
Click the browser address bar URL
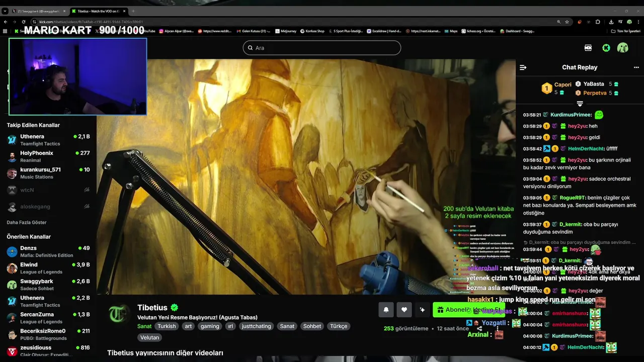pyautogui.click(x=92, y=22)
